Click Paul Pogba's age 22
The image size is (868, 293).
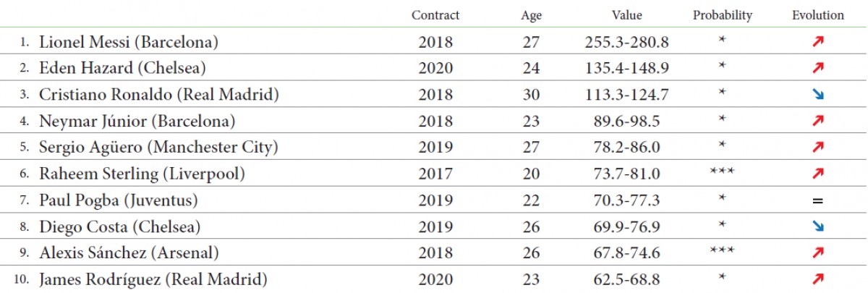click(531, 200)
